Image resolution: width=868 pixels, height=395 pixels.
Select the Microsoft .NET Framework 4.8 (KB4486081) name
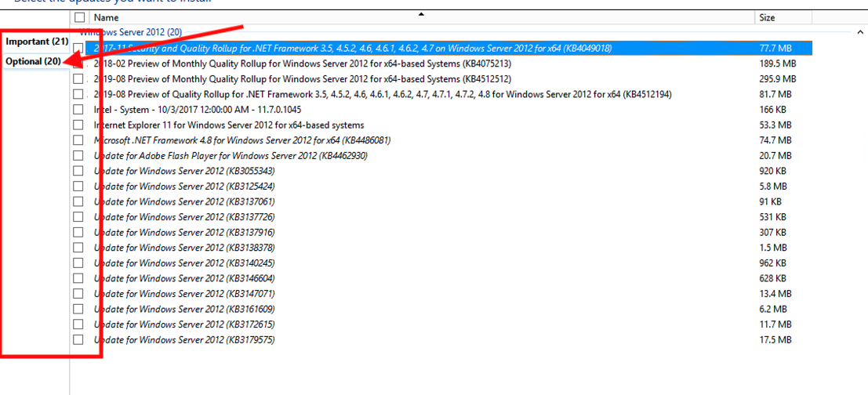(242, 140)
